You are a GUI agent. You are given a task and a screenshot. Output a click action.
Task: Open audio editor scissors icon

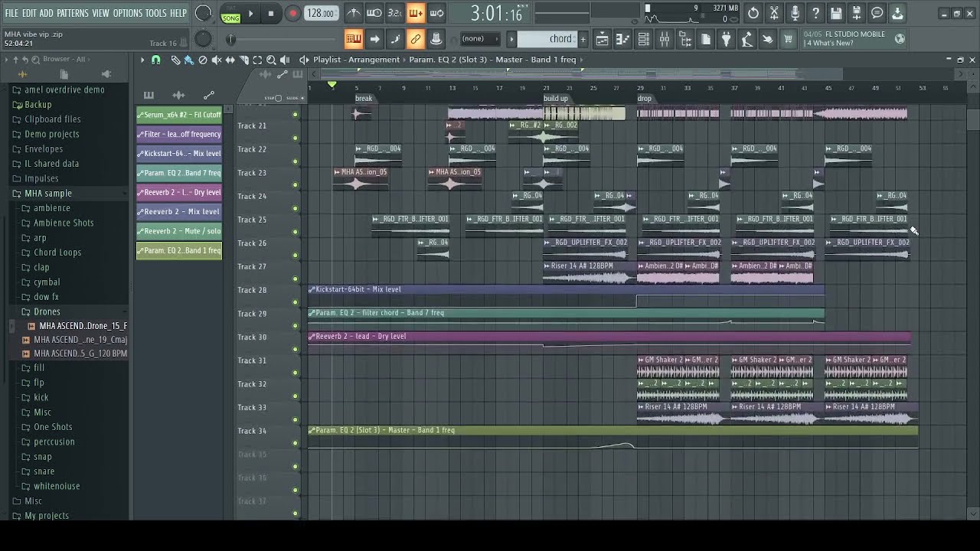click(x=774, y=13)
